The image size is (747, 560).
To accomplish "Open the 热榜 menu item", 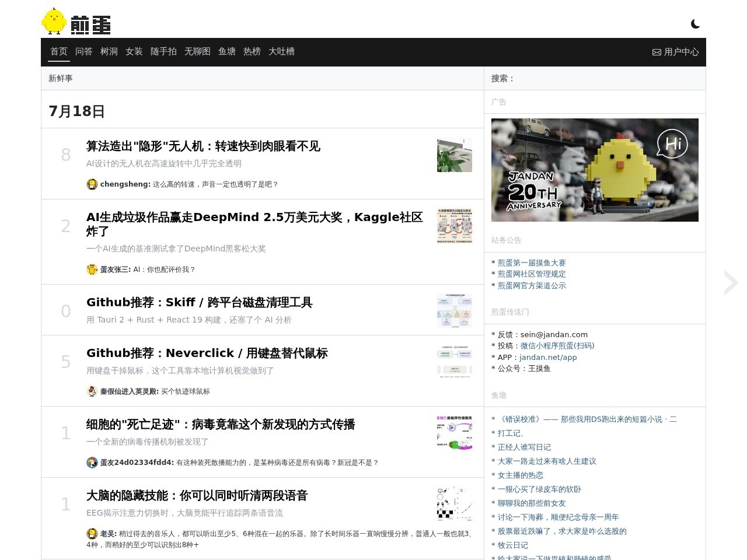I will tap(252, 51).
